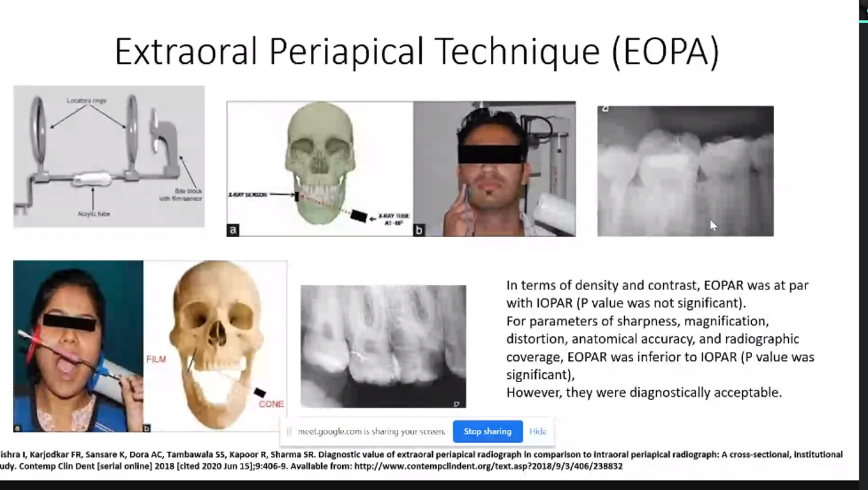Open the contempclindent.org citation URL
This screenshot has height=490, width=868.
488,466
